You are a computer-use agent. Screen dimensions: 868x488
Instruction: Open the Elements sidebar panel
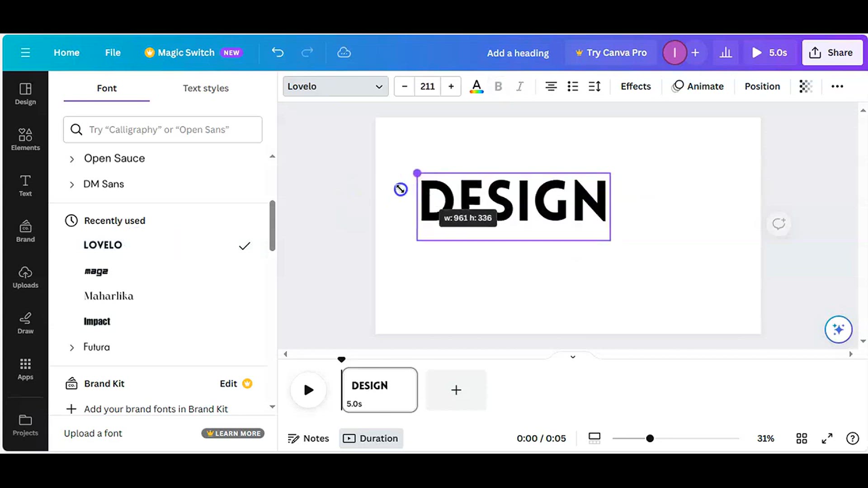(25, 139)
